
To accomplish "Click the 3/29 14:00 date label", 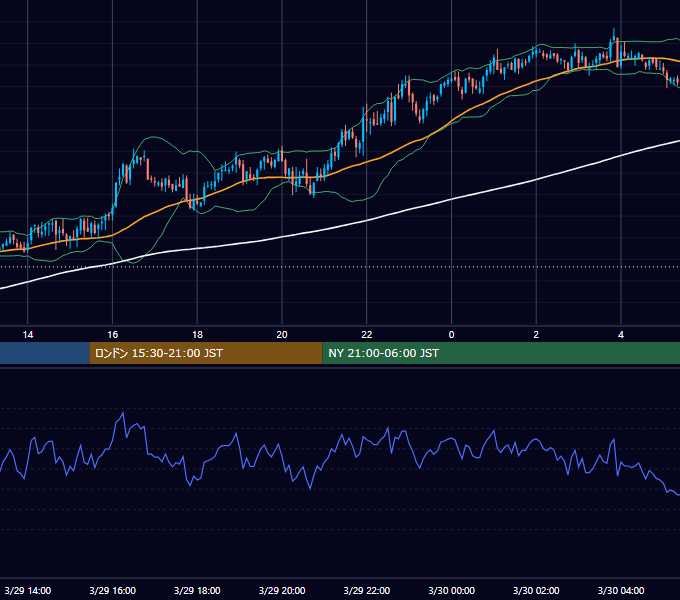I will click(x=28, y=590).
